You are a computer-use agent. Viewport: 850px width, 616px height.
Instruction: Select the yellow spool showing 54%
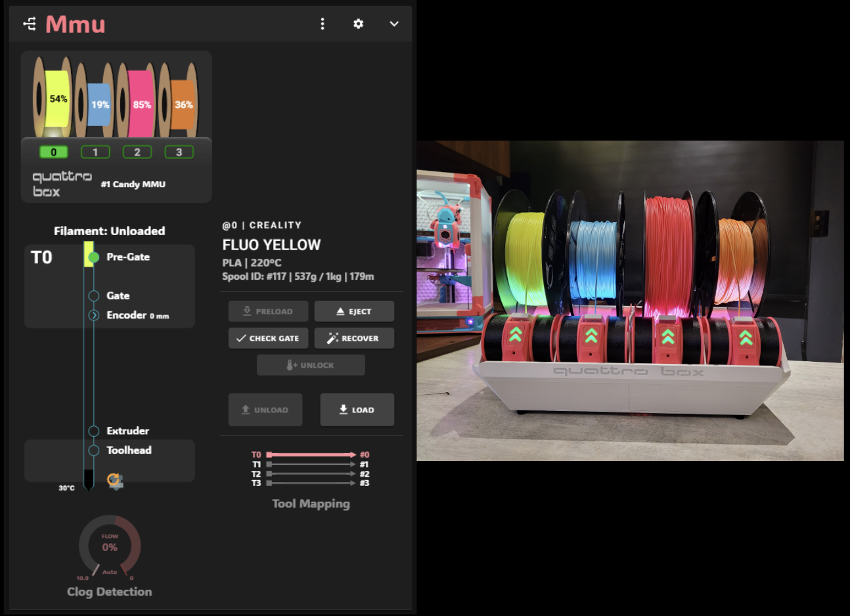(x=53, y=97)
